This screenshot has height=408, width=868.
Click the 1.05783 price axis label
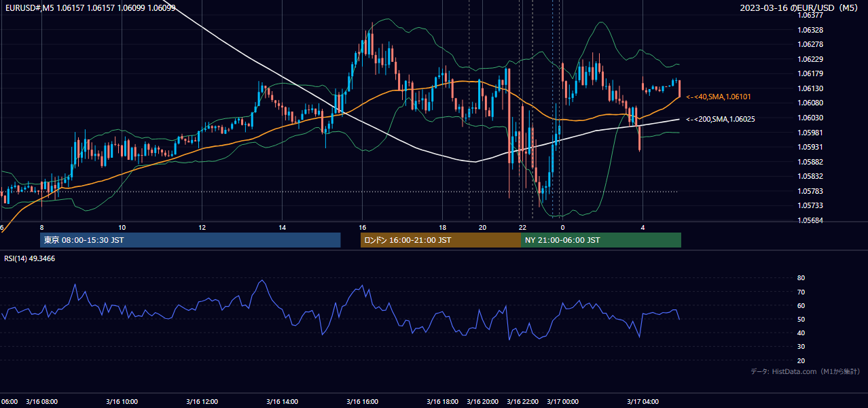pos(810,192)
